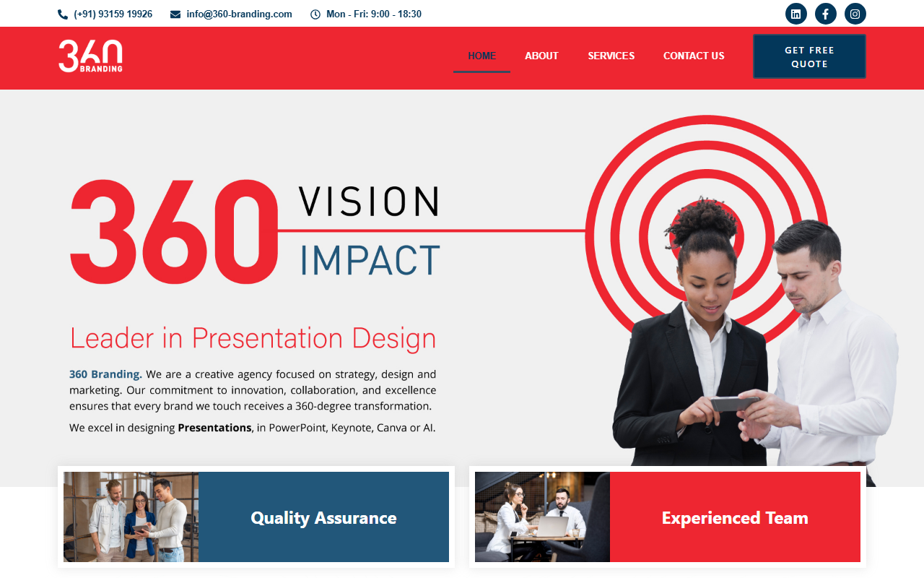The image size is (924, 578).
Task: Go to the Home menu item
Action: click(x=482, y=56)
